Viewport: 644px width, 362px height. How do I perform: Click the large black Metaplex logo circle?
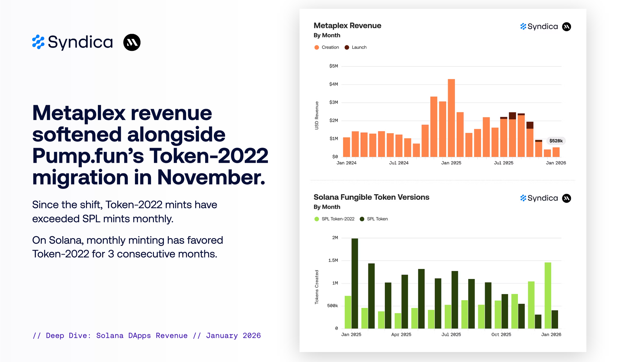pos(132,42)
